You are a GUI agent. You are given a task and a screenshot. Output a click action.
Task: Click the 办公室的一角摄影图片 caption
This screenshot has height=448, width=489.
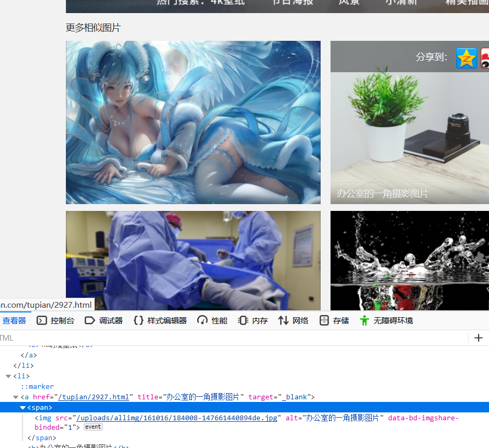click(382, 194)
